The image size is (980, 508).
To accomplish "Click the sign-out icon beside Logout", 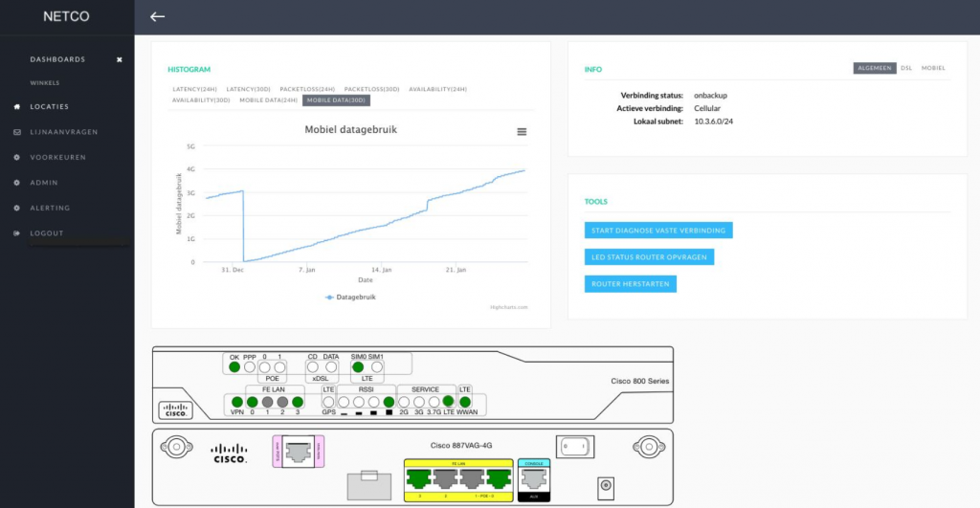I will pos(17,233).
